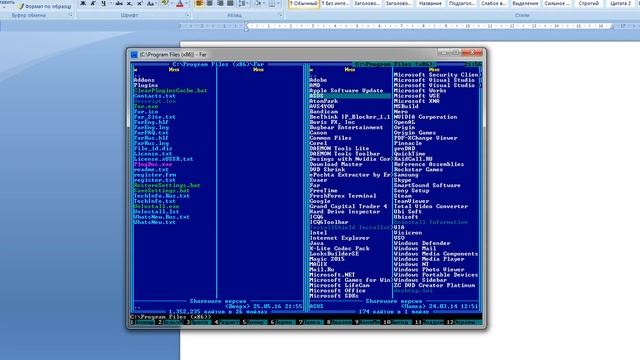Select ZC DVD Creator Platinum folder
Image resolution: width=640 pixels, height=360 pixels.
434,285
